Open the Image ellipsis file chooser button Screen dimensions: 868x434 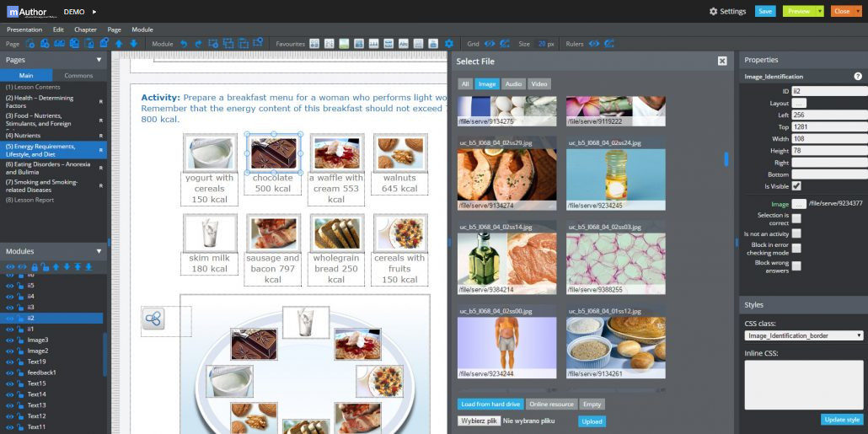[799, 204]
